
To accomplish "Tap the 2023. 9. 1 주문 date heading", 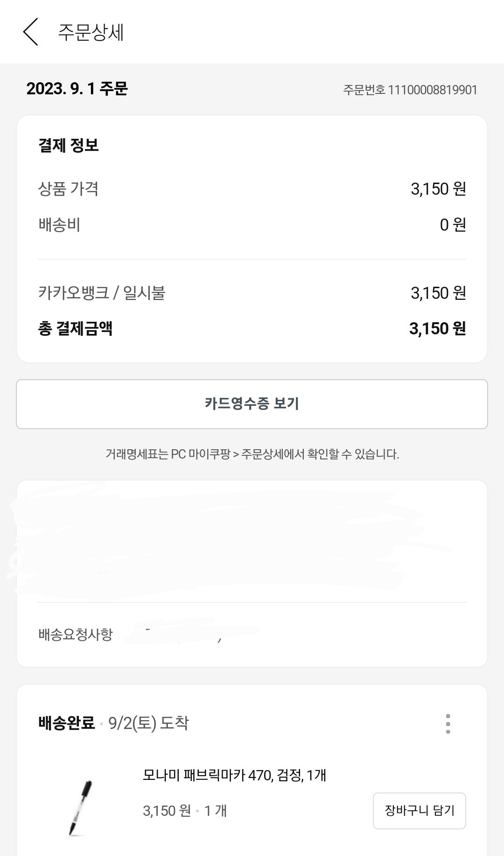I will [x=77, y=88].
